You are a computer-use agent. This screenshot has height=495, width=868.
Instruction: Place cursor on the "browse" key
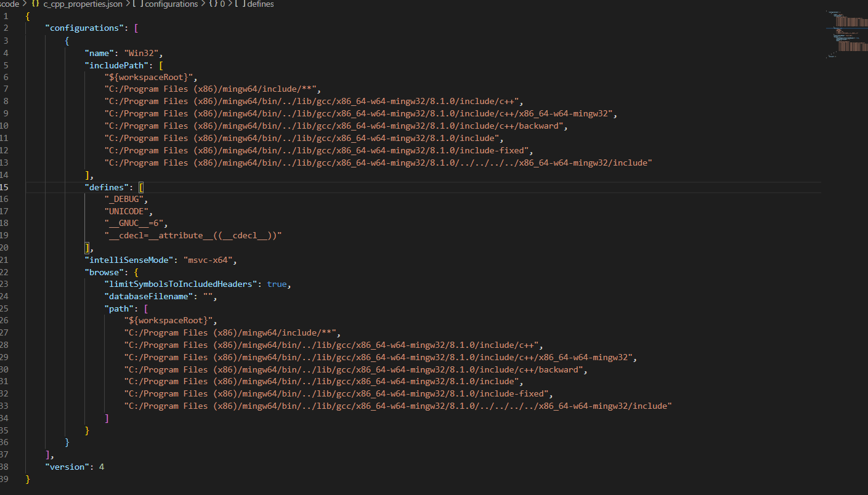coord(104,272)
